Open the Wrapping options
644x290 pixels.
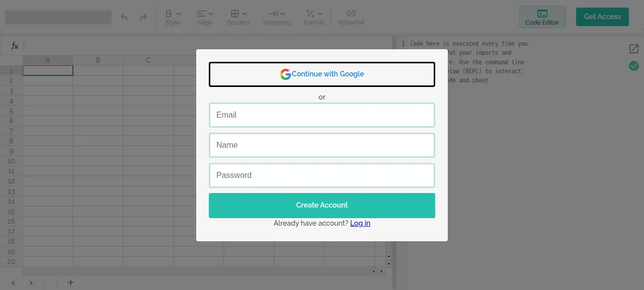coord(277,17)
